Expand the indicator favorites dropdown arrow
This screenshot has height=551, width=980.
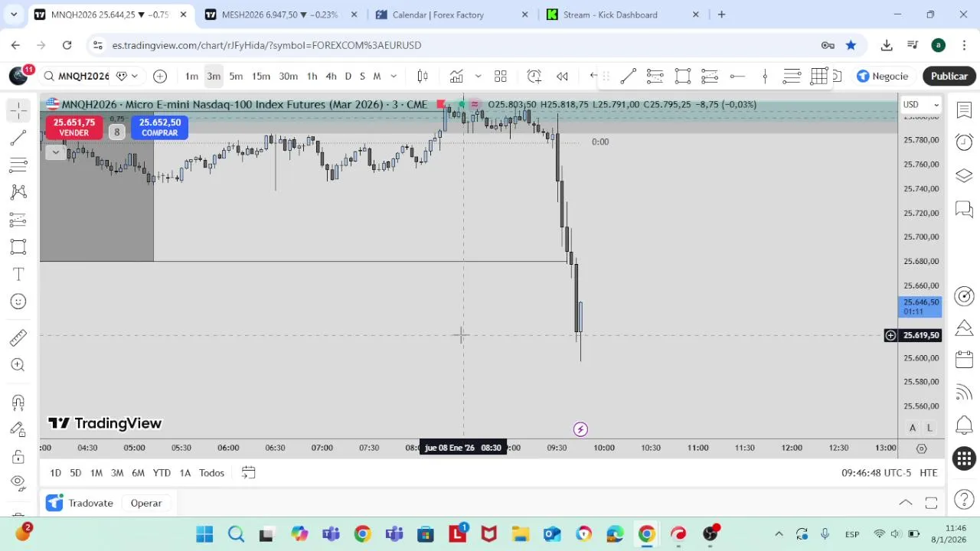[x=478, y=76]
